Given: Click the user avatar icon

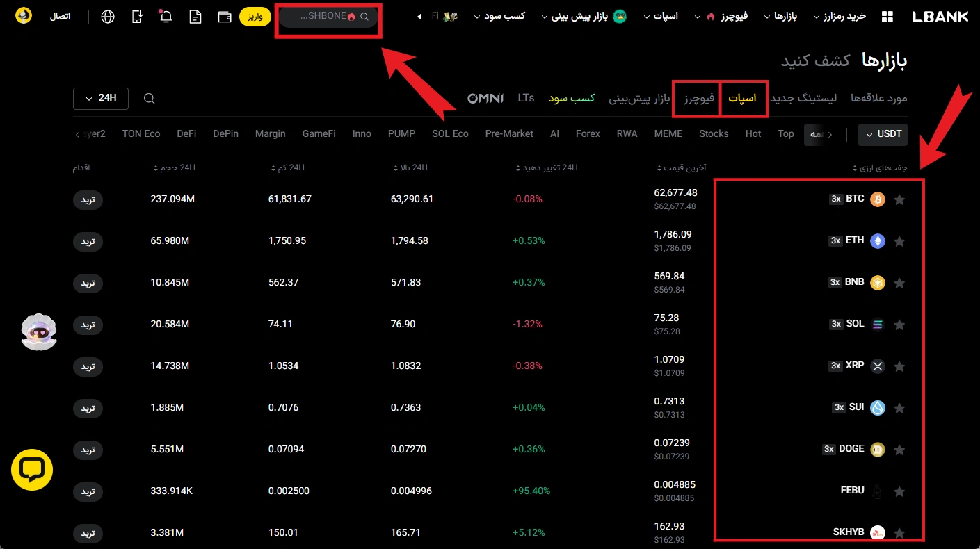Looking at the screenshot, I should point(24,15).
